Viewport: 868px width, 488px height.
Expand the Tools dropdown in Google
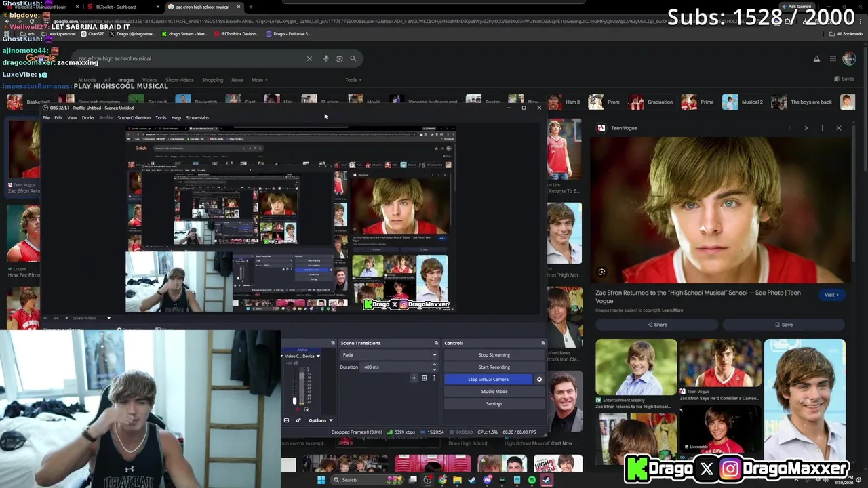pos(353,80)
